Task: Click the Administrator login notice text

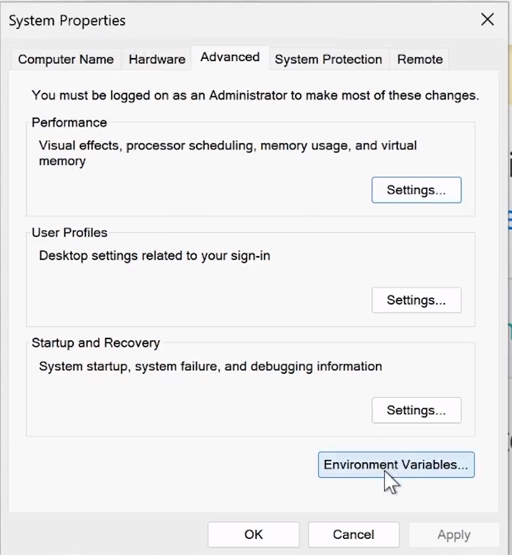Action: click(x=255, y=95)
